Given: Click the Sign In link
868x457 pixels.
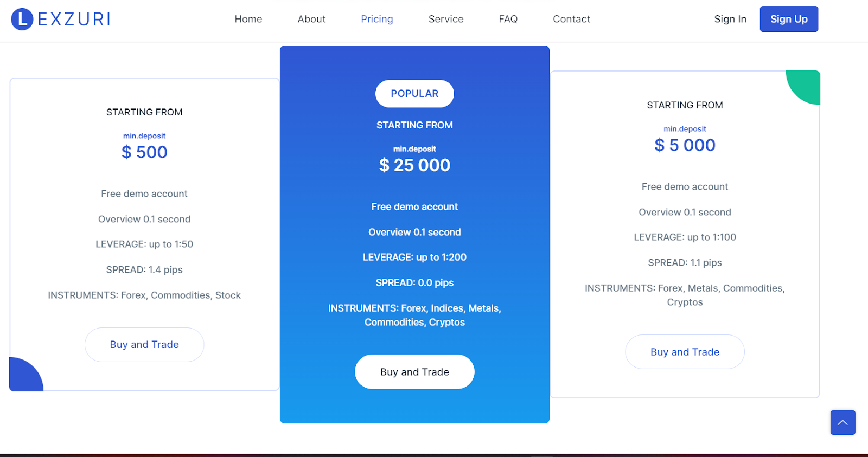Looking at the screenshot, I should [x=730, y=19].
